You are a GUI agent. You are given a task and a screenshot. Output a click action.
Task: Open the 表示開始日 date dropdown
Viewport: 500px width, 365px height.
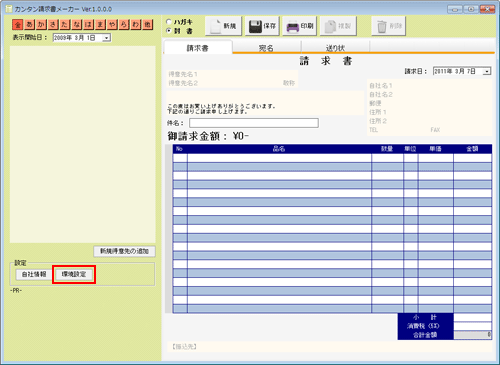tap(106, 38)
